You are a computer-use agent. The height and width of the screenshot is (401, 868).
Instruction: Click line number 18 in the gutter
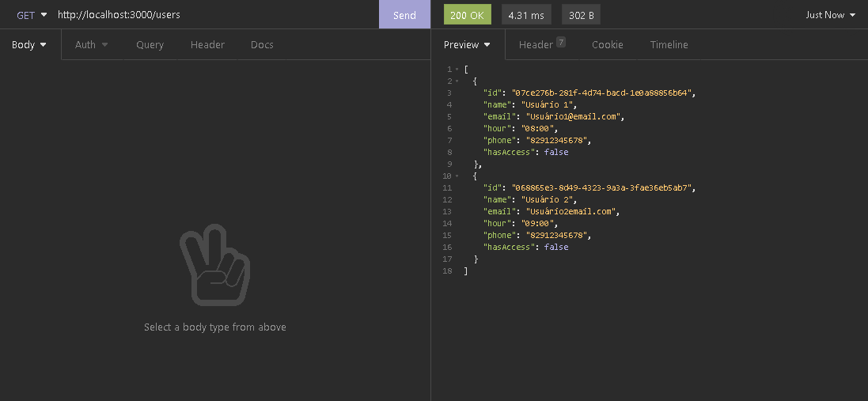point(447,271)
